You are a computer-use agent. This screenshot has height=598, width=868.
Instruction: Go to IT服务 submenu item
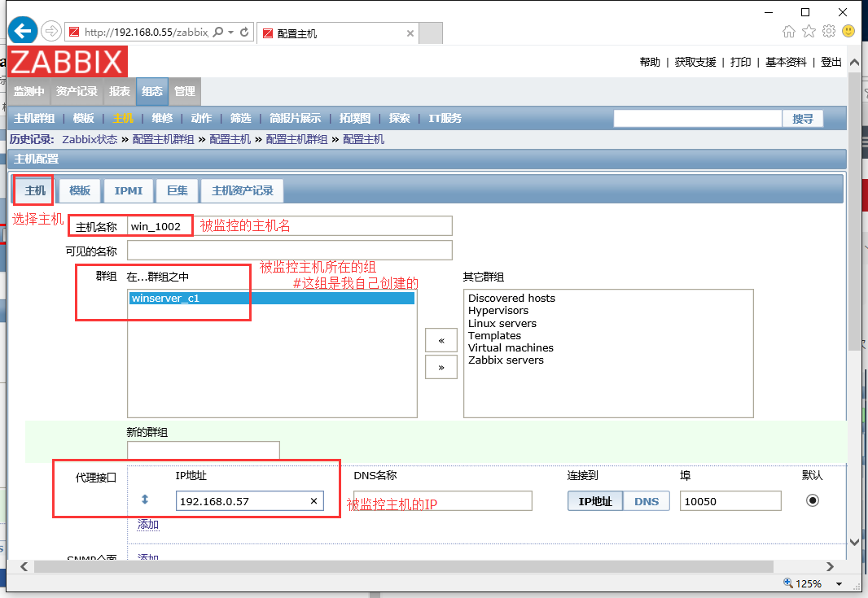point(445,119)
